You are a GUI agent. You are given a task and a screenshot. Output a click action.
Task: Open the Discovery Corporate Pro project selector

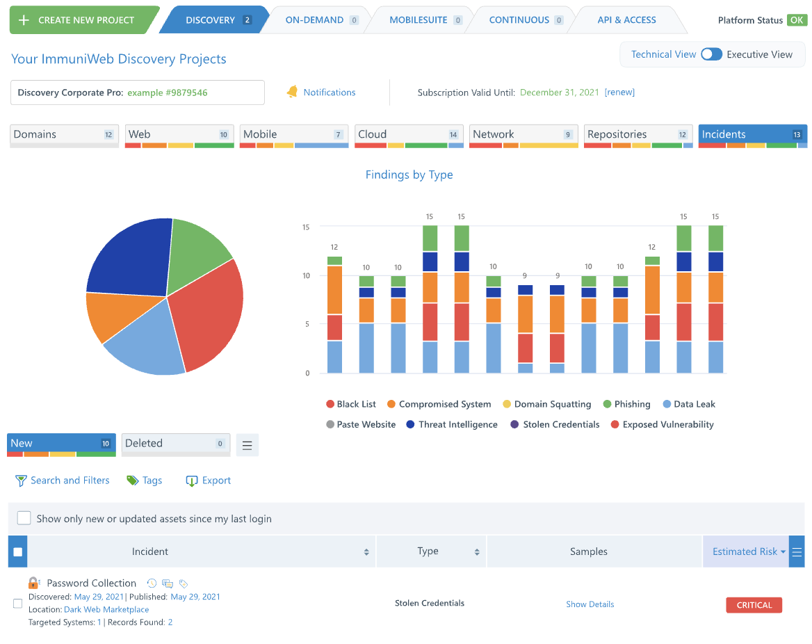138,92
